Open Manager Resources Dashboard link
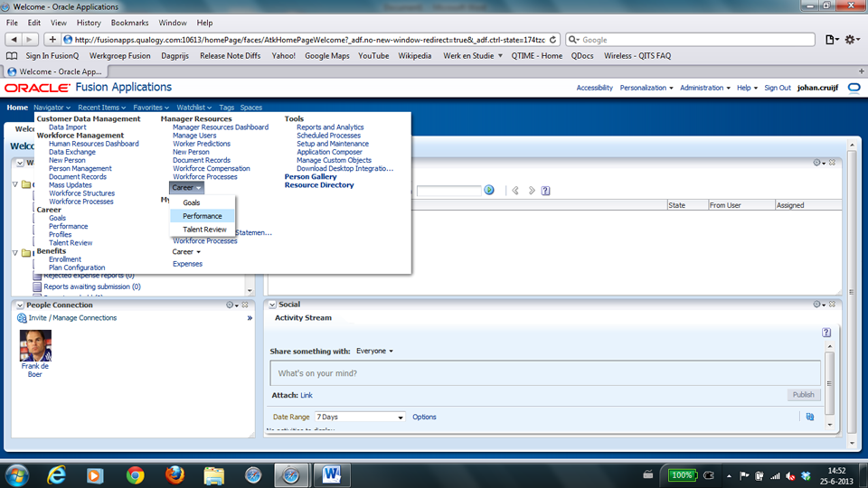Image resolution: width=868 pixels, height=488 pixels. (x=221, y=127)
